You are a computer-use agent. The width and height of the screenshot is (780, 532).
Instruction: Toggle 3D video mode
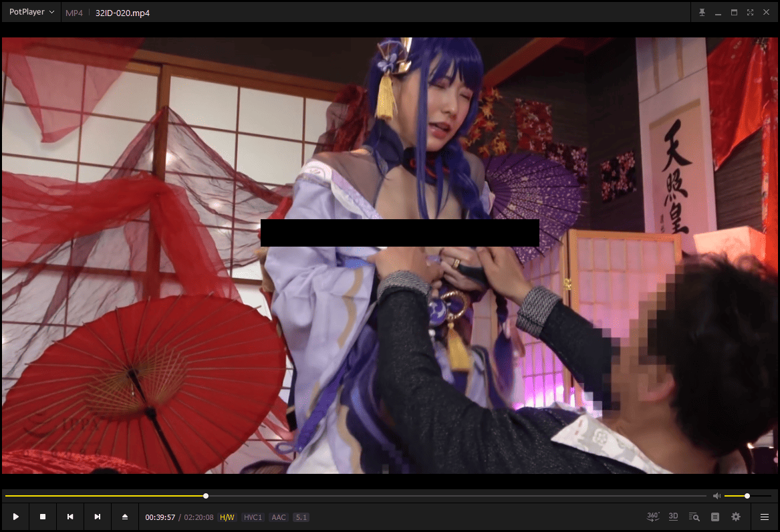coord(673,517)
